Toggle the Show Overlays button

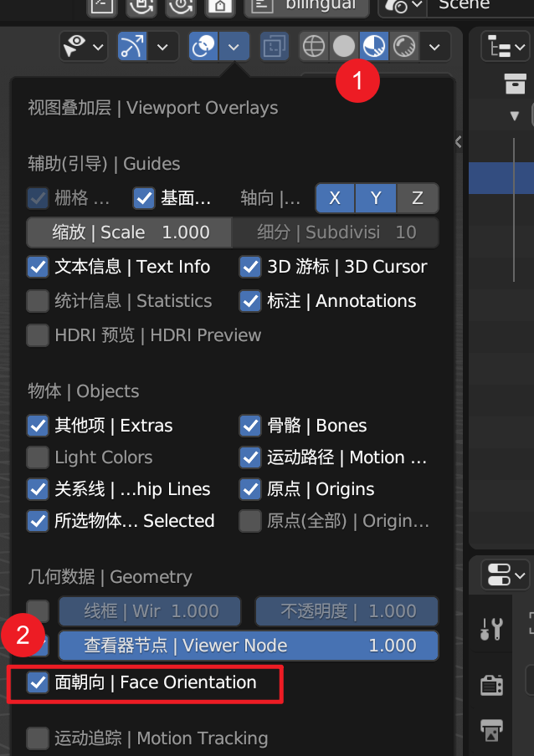click(203, 47)
